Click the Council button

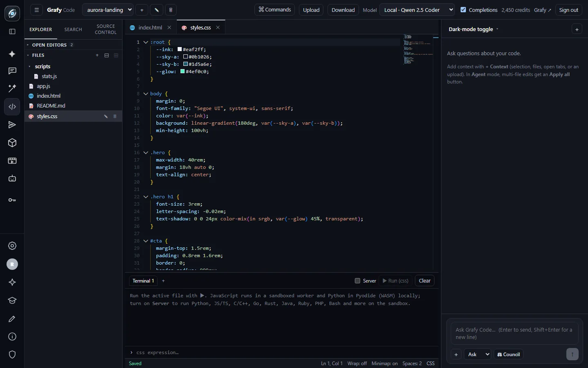click(x=508, y=355)
